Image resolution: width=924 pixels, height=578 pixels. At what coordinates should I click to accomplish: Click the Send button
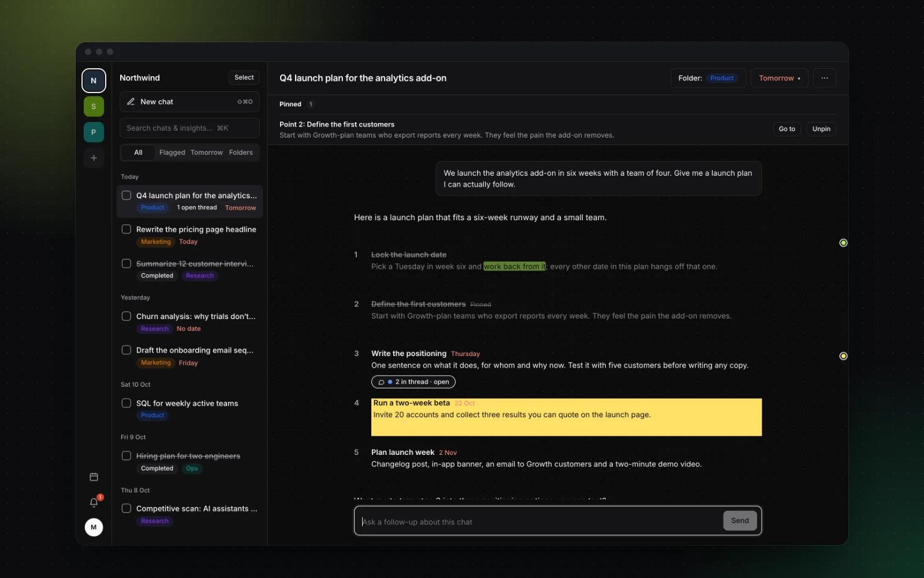[740, 521]
